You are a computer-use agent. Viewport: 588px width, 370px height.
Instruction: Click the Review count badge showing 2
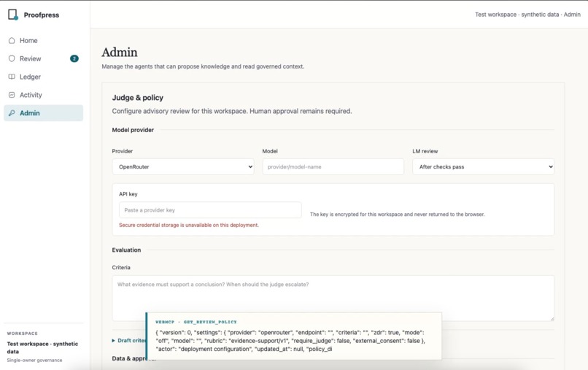tap(74, 58)
